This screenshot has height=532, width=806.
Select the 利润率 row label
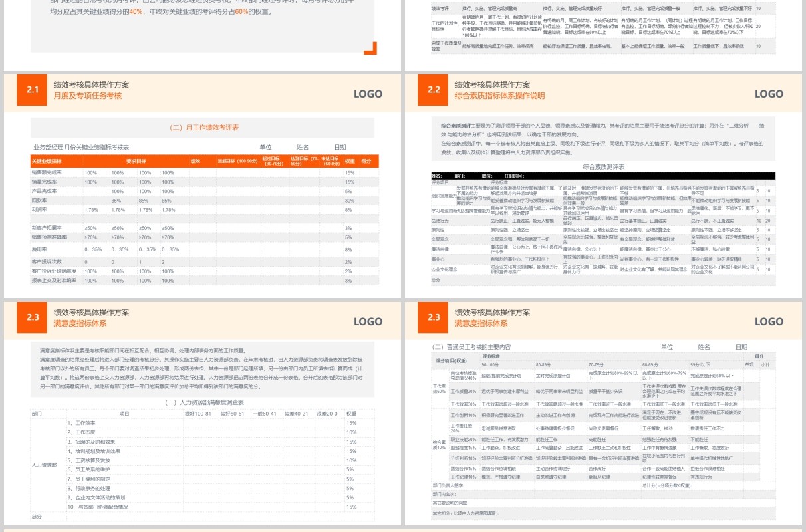coord(39,209)
